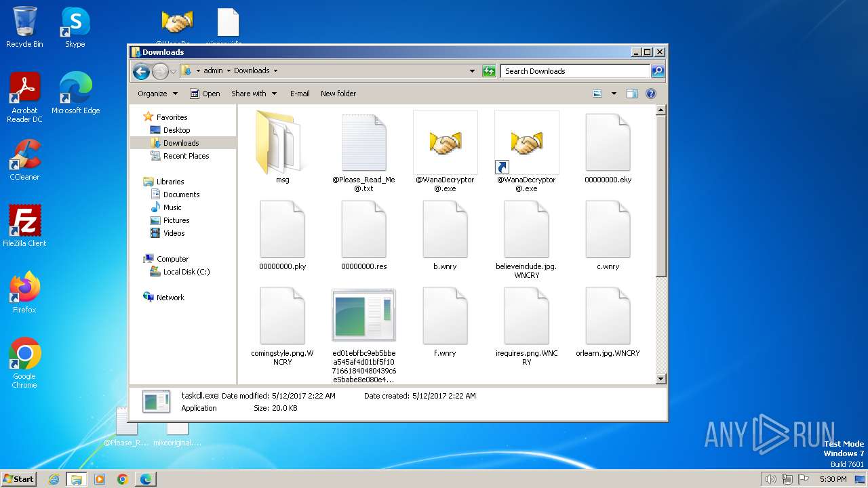Click the search magnifier icon
The width and height of the screenshot is (868, 488).
click(657, 70)
